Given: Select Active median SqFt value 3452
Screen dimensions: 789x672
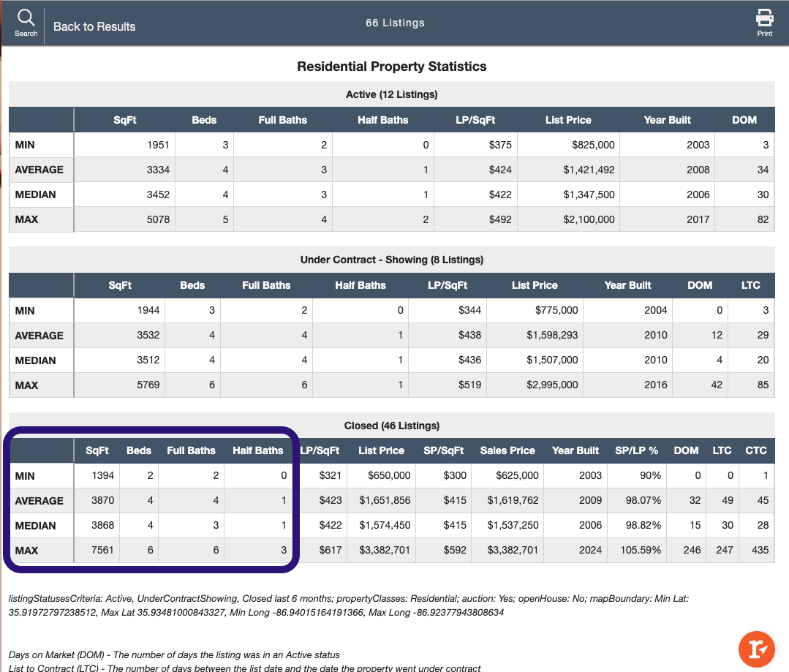Looking at the screenshot, I should click(x=158, y=195).
